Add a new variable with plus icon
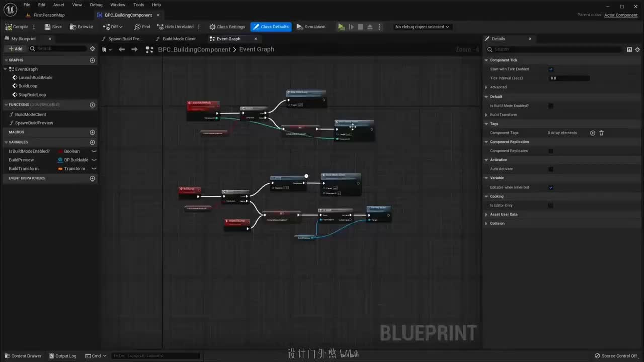This screenshot has height=362, width=644. [x=92, y=142]
